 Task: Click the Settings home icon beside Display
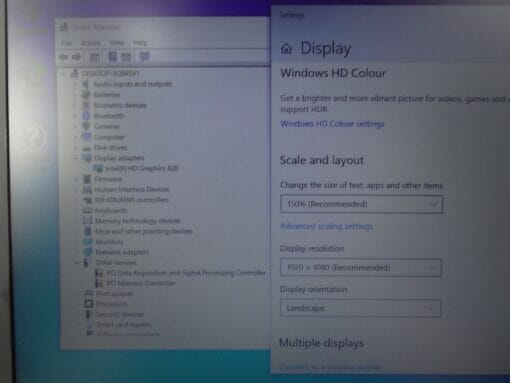(286, 49)
